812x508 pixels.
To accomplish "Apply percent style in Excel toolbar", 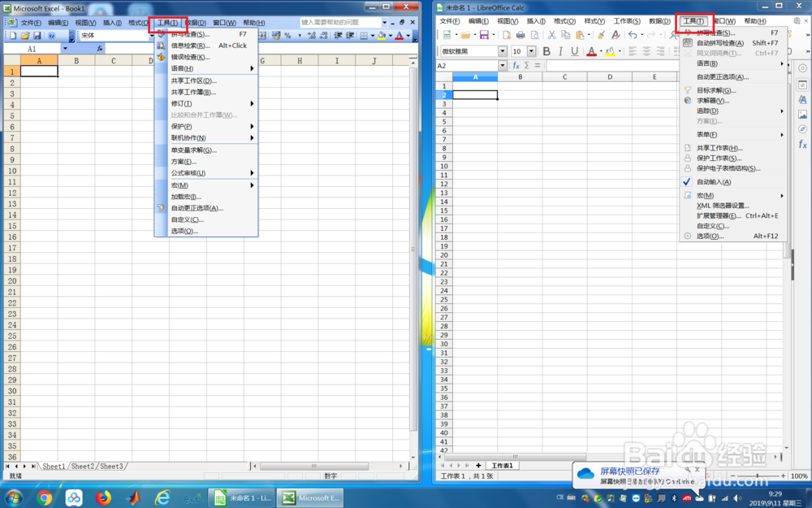I will click(287, 35).
